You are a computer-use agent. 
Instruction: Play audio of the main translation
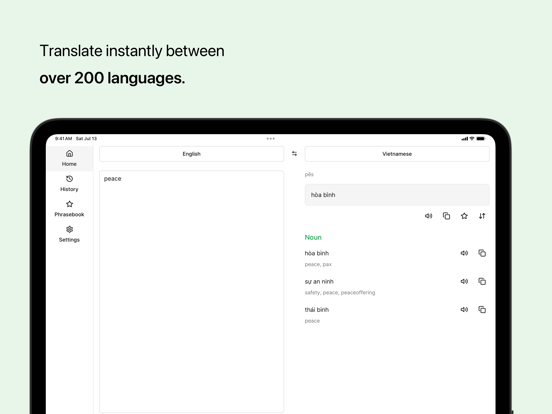click(428, 216)
